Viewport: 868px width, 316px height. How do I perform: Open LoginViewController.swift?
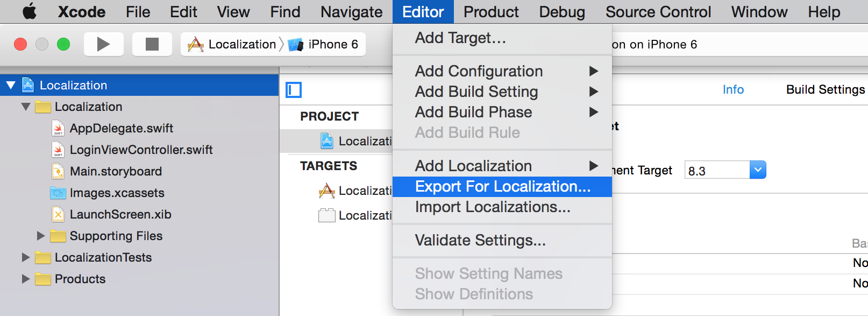(141, 150)
